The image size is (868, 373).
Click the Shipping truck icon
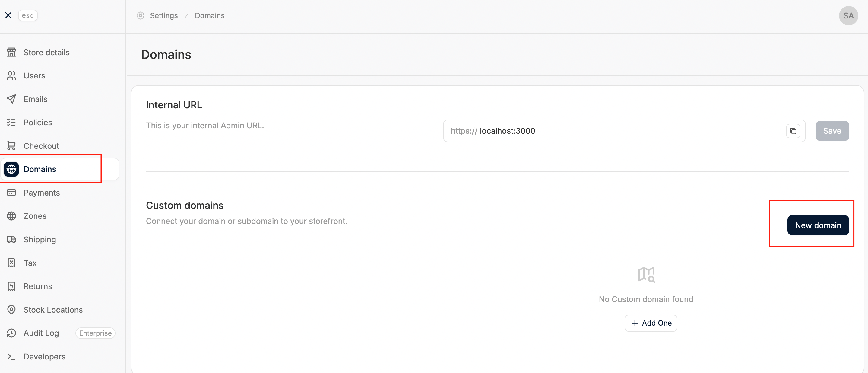click(11, 239)
